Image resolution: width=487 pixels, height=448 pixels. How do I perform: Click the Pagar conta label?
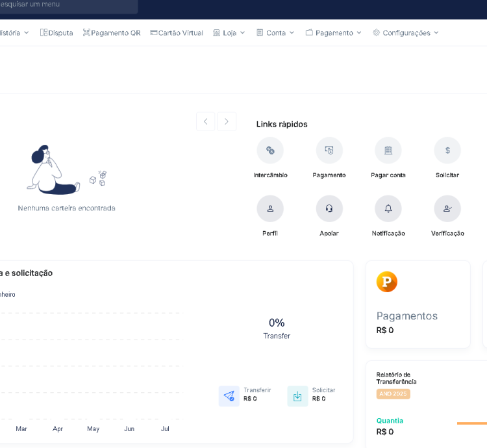click(x=388, y=175)
